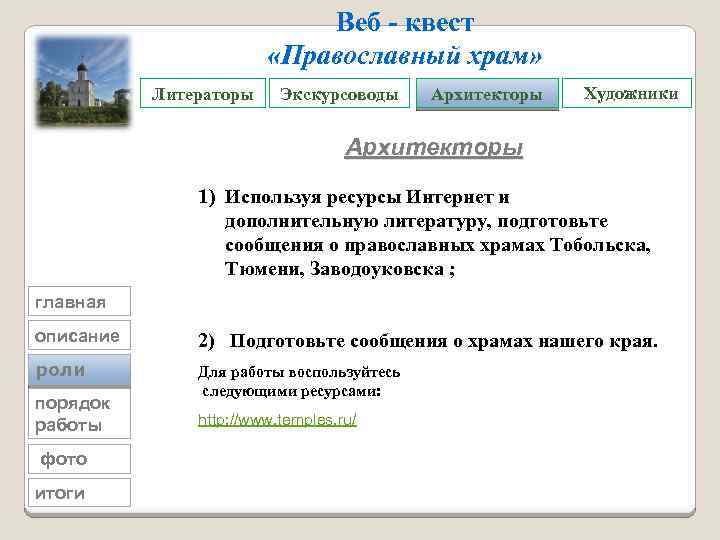Click the Веб - квест heading
This screenshot has height=540, width=720.
[x=405, y=22]
